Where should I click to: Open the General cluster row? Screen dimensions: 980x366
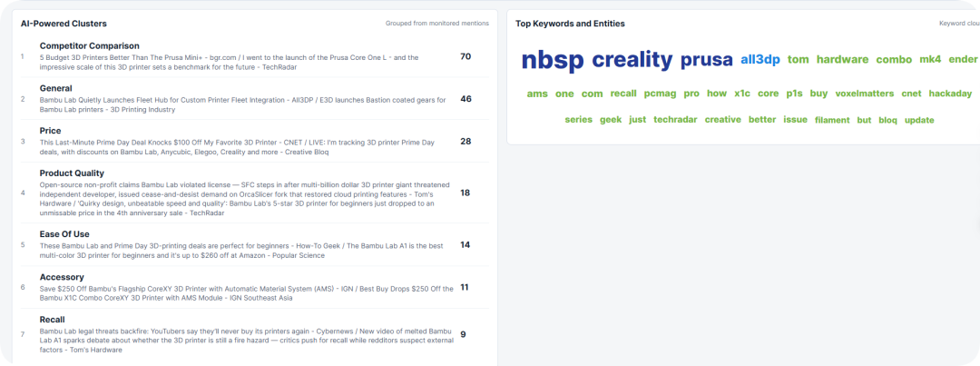tap(254, 99)
